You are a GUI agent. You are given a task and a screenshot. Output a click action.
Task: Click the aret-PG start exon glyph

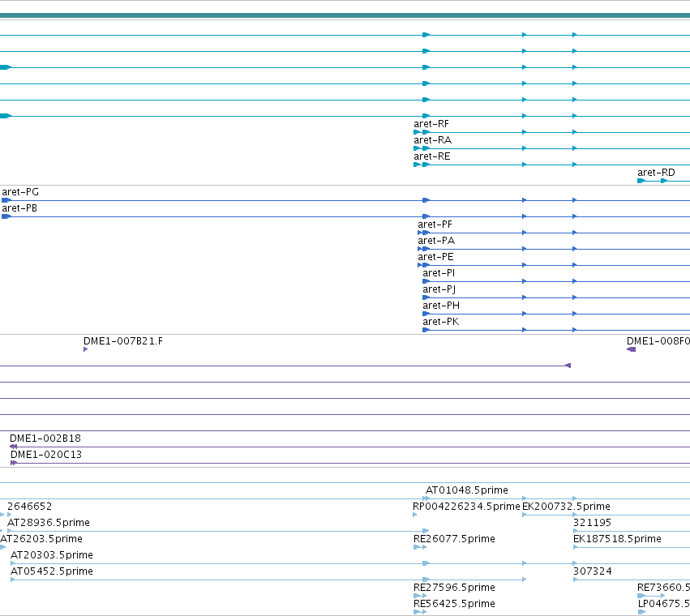6,200
